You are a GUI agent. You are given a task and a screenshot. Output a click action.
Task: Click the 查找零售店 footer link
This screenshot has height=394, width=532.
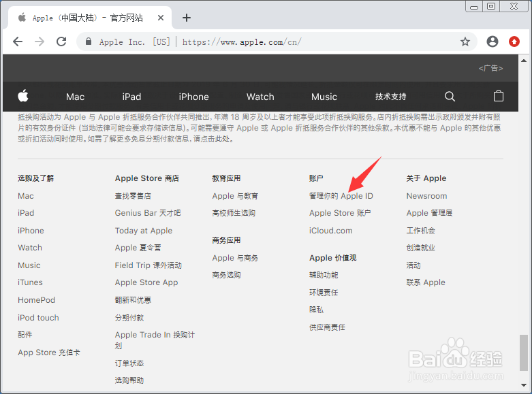click(x=133, y=196)
